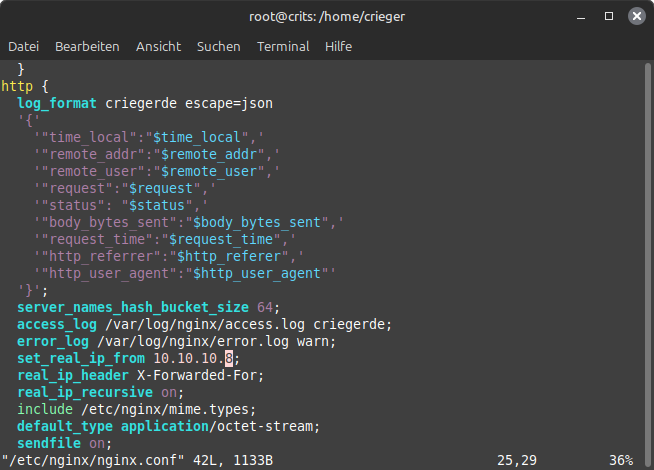This screenshot has height=470, width=654.
Task: Click the '$request' variable
Action: pyautogui.click(x=161, y=189)
